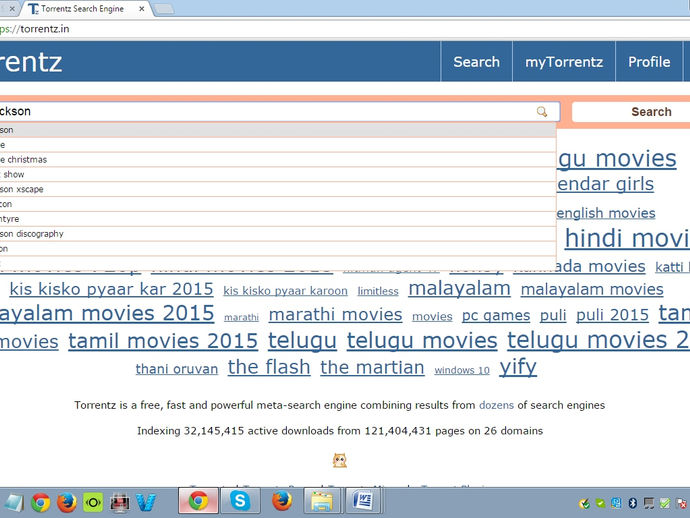Image resolution: width=690 pixels, height=518 pixels.
Task: Open the "the flash" tag link
Action: click(x=269, y=367)
